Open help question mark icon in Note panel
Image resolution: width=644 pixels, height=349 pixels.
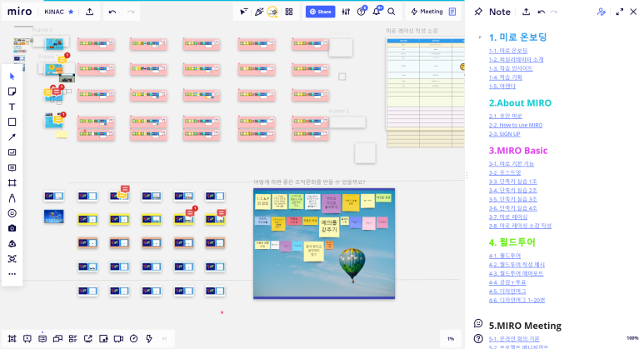pyautogui.click(x=478, y=339)
